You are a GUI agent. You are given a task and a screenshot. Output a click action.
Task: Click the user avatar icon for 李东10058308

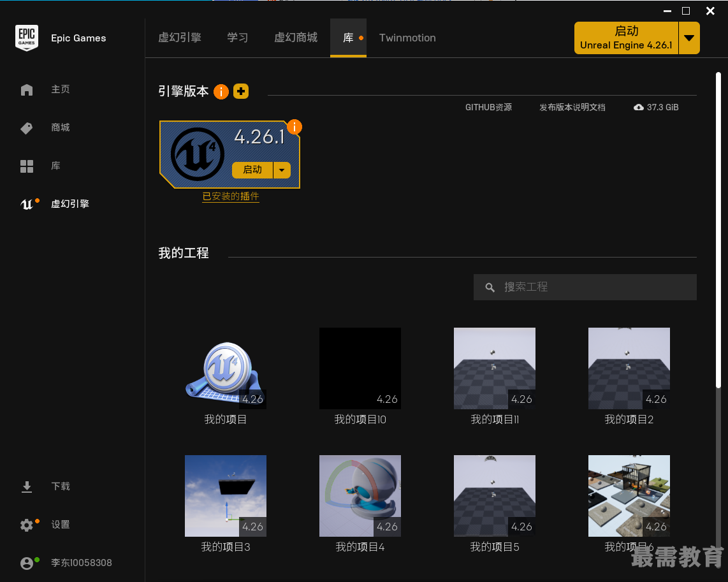tap(27, 563)
